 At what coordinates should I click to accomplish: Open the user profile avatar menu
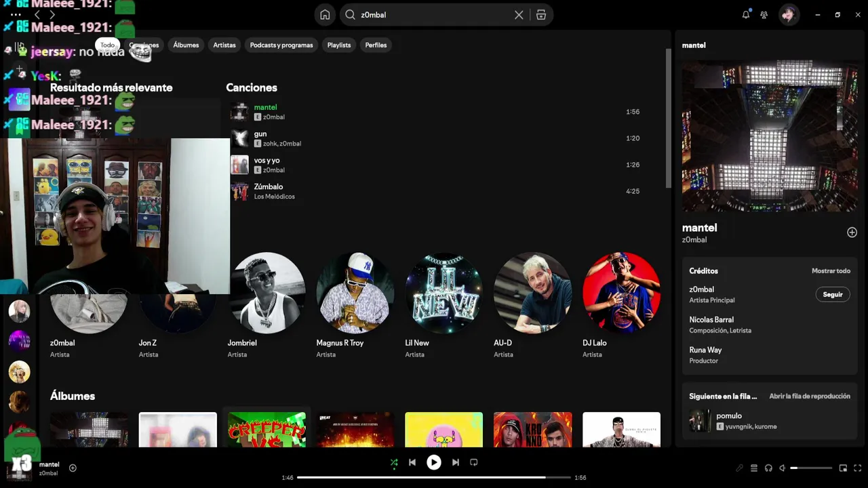click(x=789, y=15)
